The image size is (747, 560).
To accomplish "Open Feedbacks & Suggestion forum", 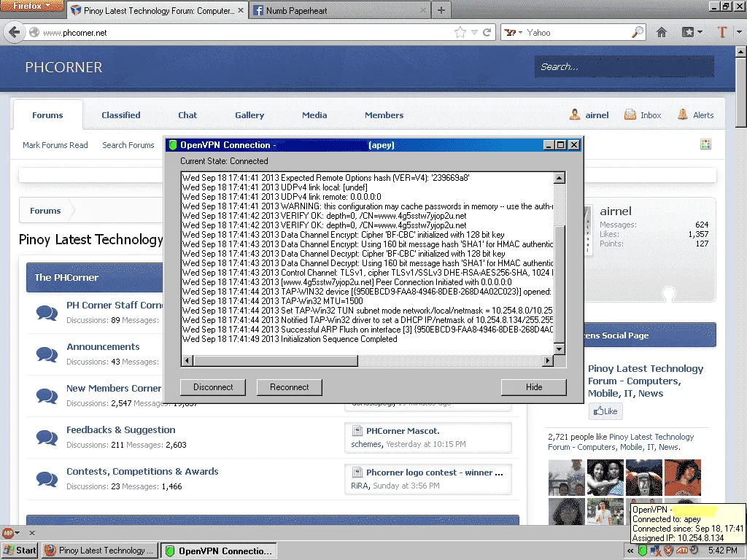I will 120,430.
